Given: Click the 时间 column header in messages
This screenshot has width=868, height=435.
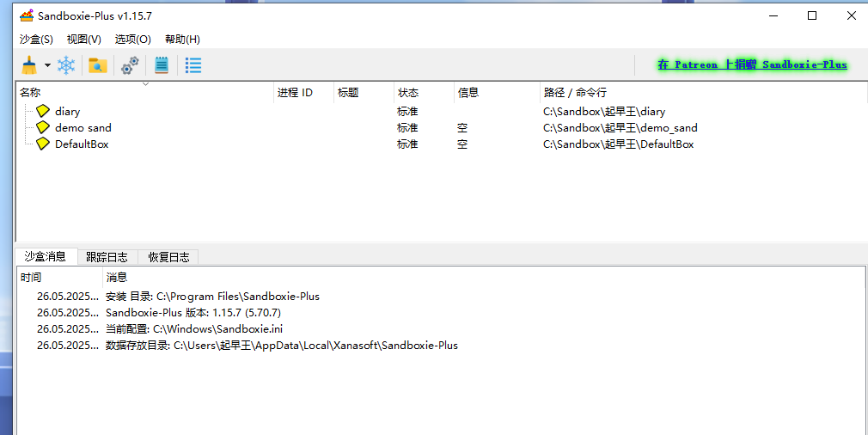Looking at the screenshot, I should [60, 278].
